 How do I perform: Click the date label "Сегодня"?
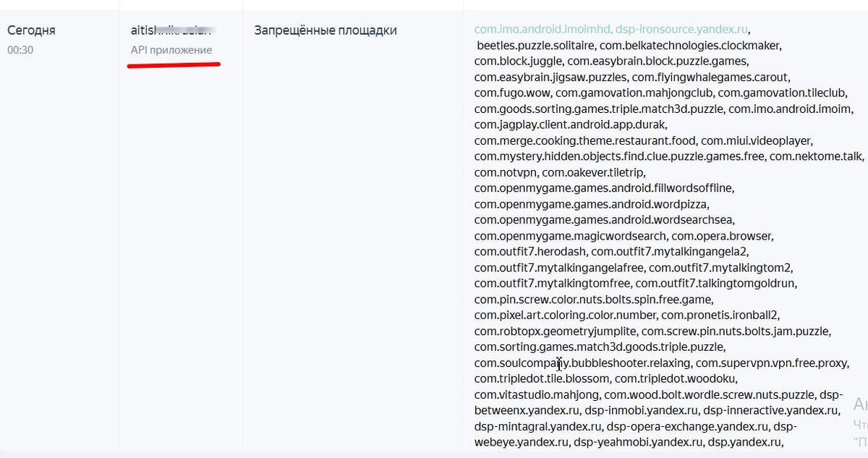tap(31, 30)
